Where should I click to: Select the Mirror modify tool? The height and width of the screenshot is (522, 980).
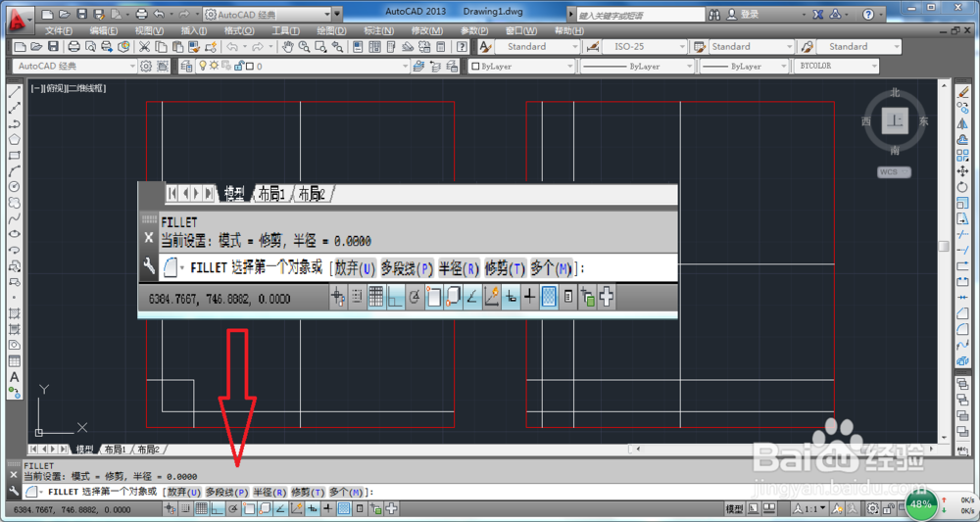[962, 124]
